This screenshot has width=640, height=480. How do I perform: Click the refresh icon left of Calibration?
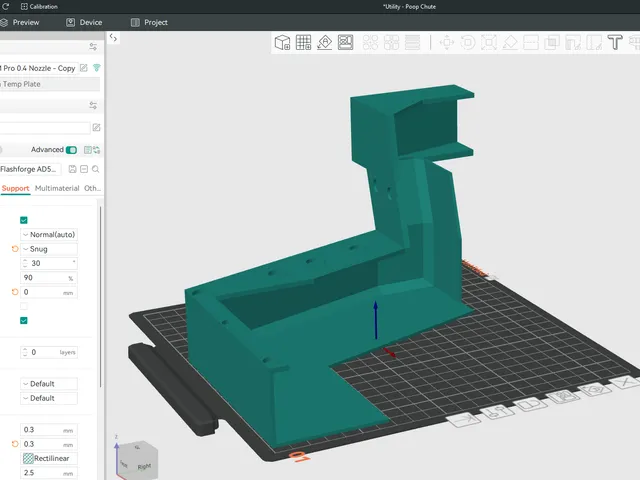click(5, 7)
